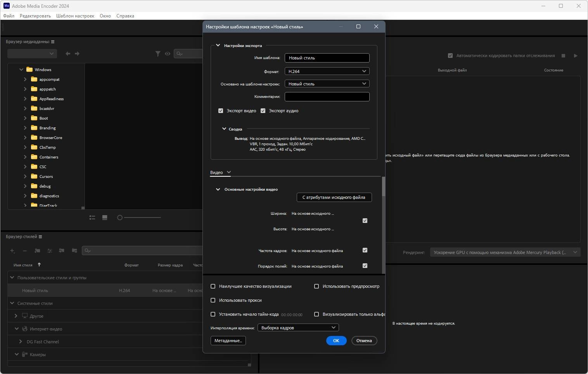Collapse the Windows folder tree node
The height and width of the screenshot is (374, 588).
point(21,70)
